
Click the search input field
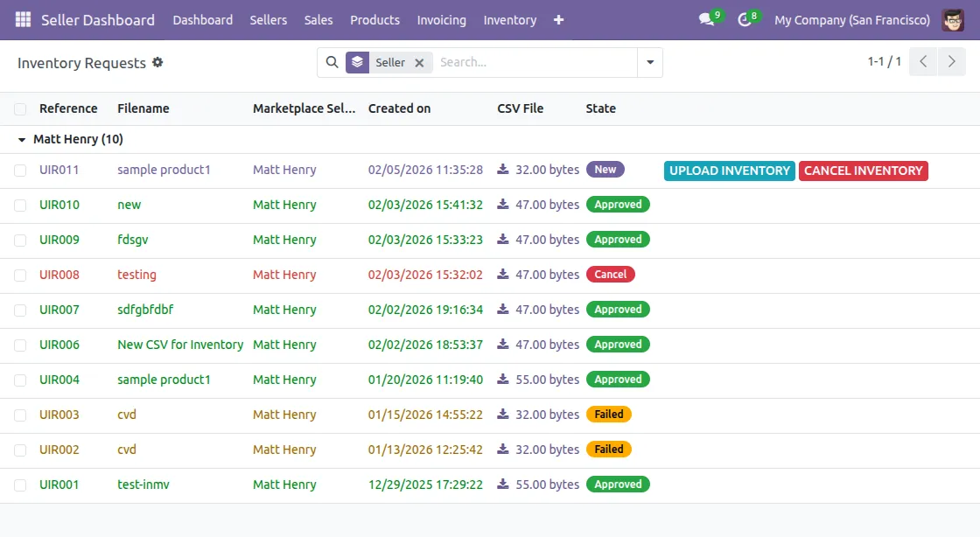534,62
